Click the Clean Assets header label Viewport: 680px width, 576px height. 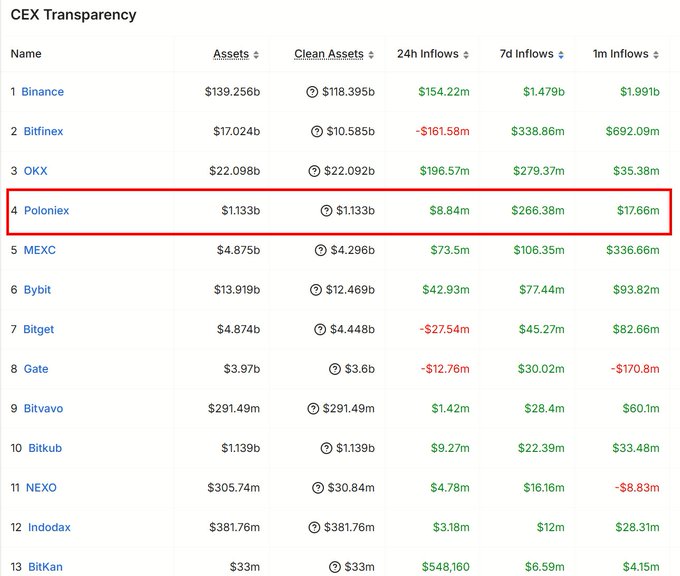(329, 54)
